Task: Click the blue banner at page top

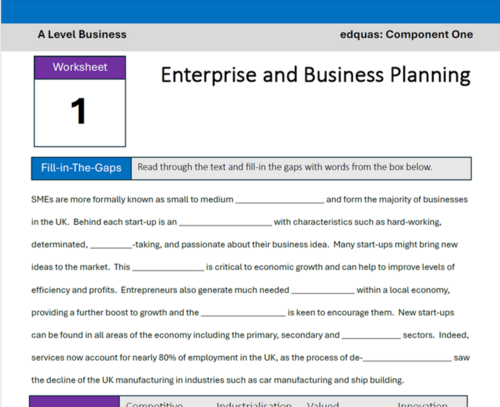Action: tap(250, 12)
